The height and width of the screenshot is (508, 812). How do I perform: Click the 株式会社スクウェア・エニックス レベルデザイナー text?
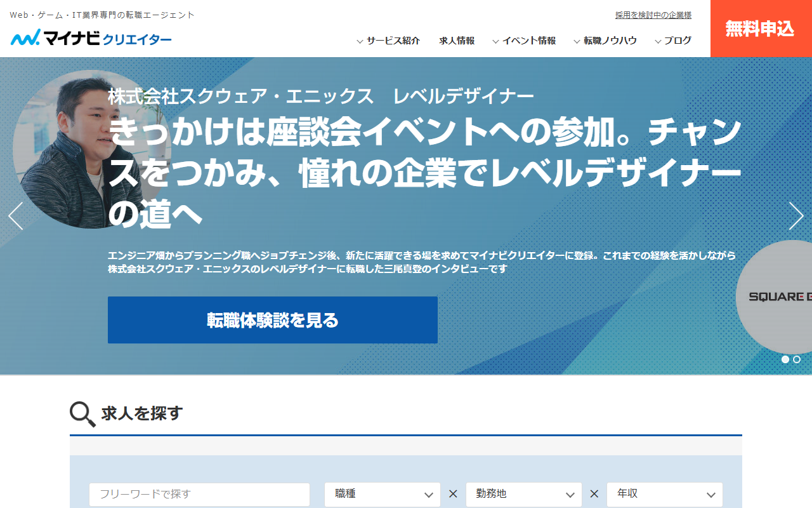click(x=321, y=97)
